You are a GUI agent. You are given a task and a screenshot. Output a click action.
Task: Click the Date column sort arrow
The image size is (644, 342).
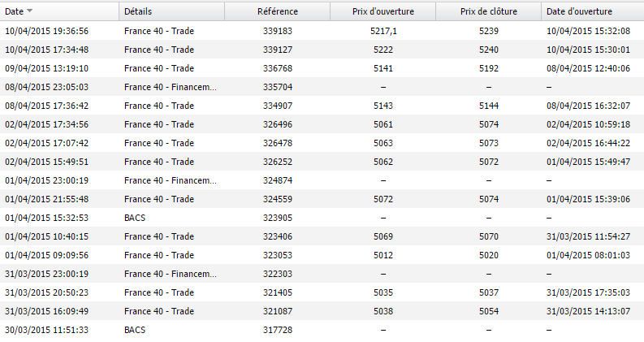(30, 11)
